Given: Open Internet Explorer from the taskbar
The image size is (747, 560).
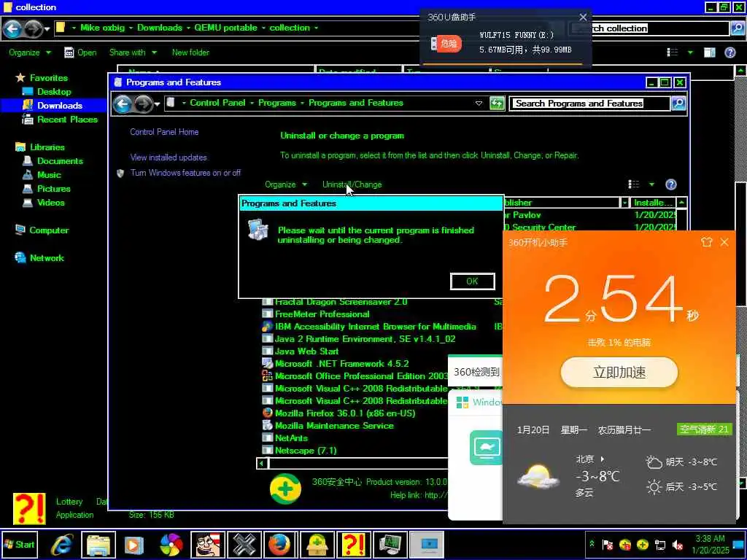Looking at the screenshot, I should [x=62, y=545].
